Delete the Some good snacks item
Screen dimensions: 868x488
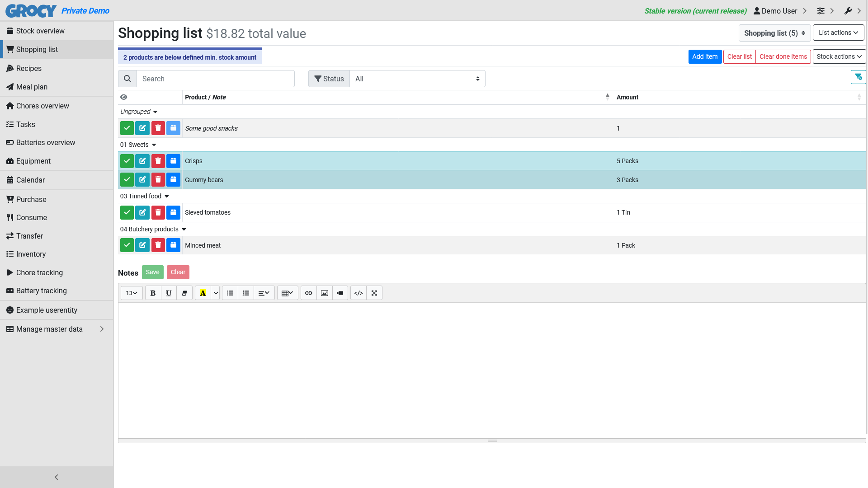pyautogui.click(x=158, y=128)
